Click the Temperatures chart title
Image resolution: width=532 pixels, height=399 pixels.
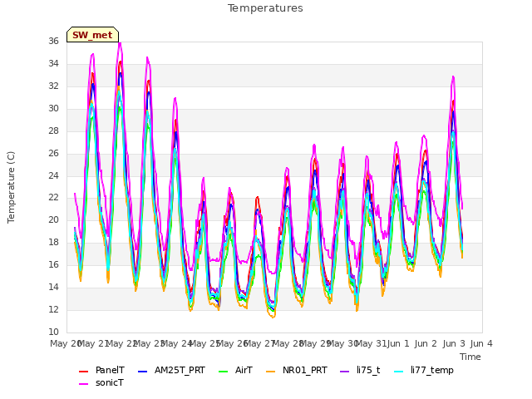pos(265,8)
